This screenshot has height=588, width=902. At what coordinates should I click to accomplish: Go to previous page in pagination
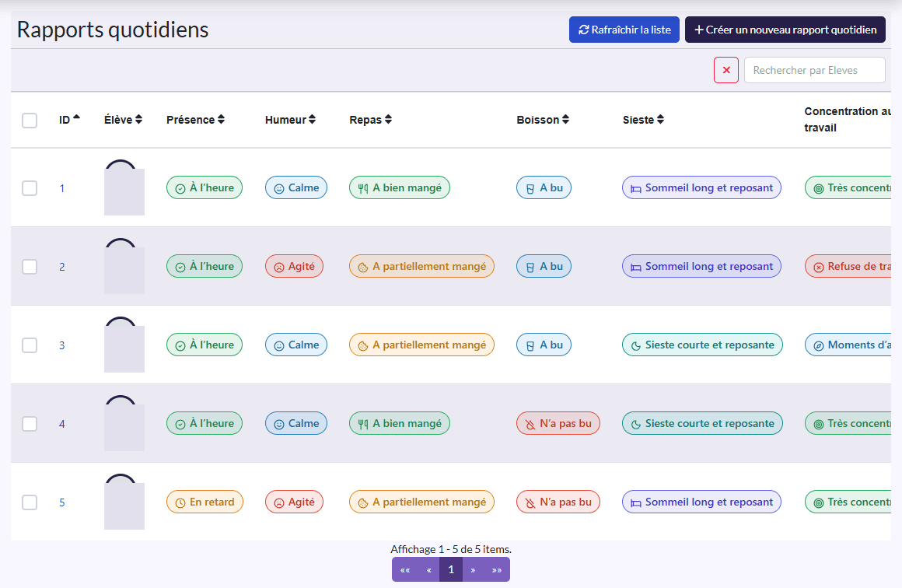429,569
